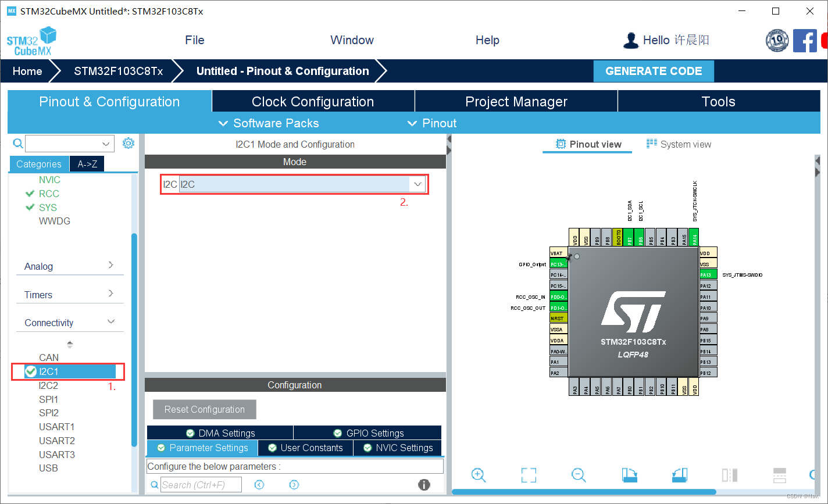
Task: Click Reset Configuration button
Action: tap(205, 409)
